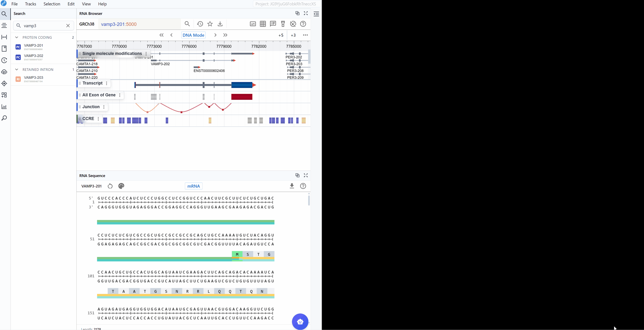Screen dimensions: 644x330
Task: Collapse the RETAINED INTRON group
Action: click(17, 69)
